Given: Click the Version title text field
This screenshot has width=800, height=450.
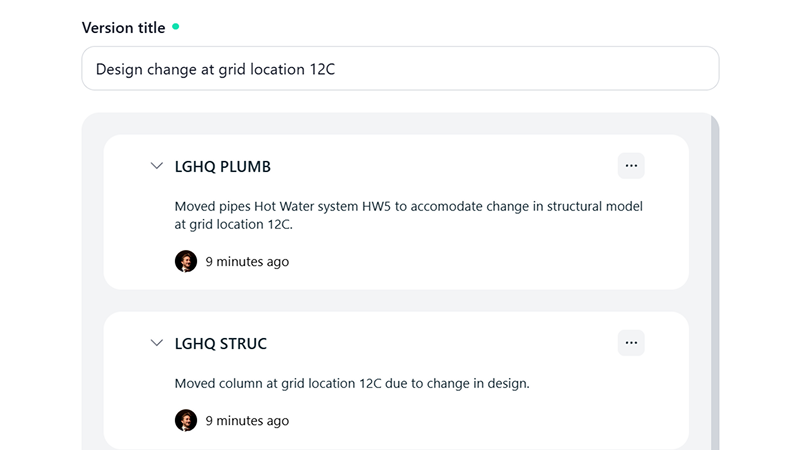Looking at the screenshot, I should (400, 69).
